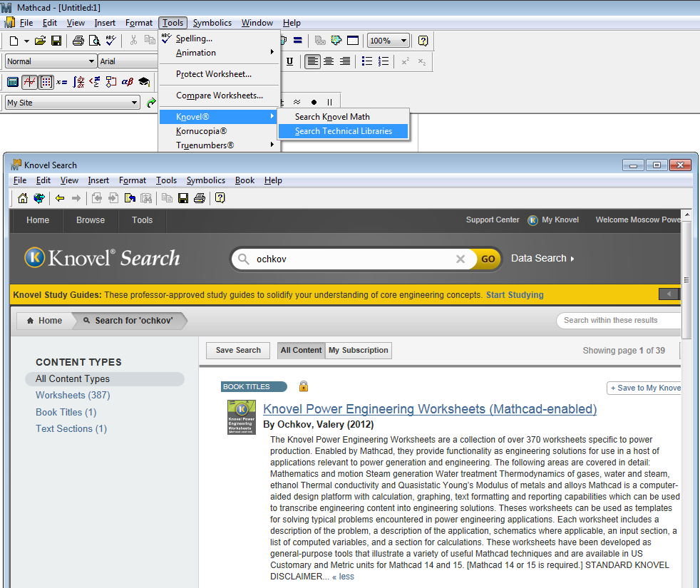Click the yellow Back arrow in Knovel toolbar

[x=60, y=198]
